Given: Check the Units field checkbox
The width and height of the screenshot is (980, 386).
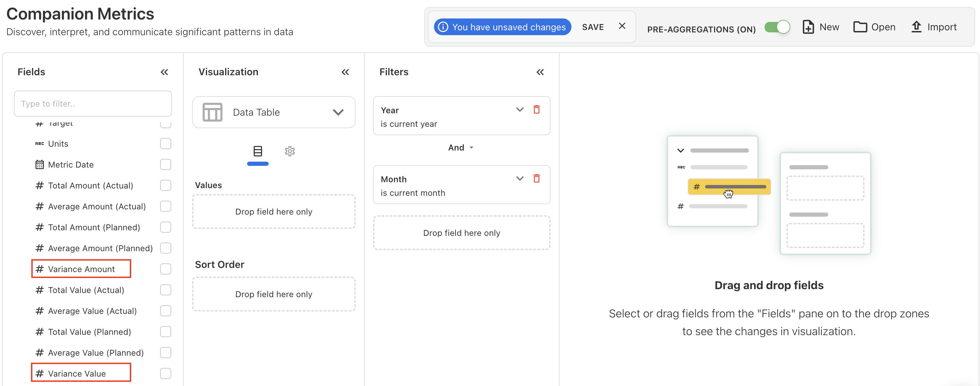Looking at the screenshot, I should 166,144.
